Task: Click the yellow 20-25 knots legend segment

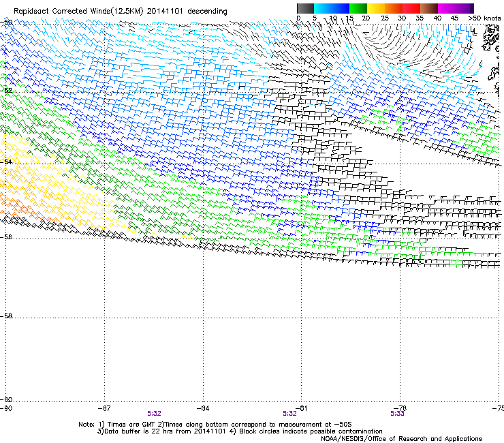Action: (x=376, y=8)
